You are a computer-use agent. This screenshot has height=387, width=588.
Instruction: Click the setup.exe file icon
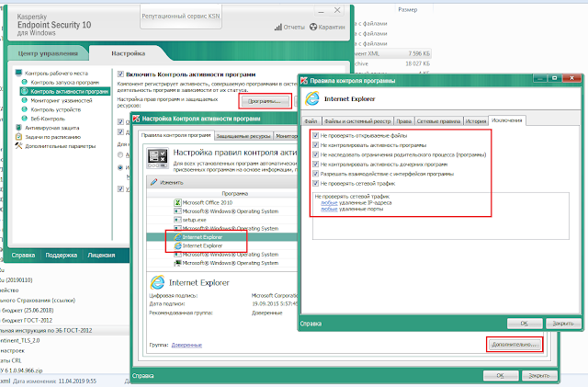pyautogui.click(x=177, y=220)
